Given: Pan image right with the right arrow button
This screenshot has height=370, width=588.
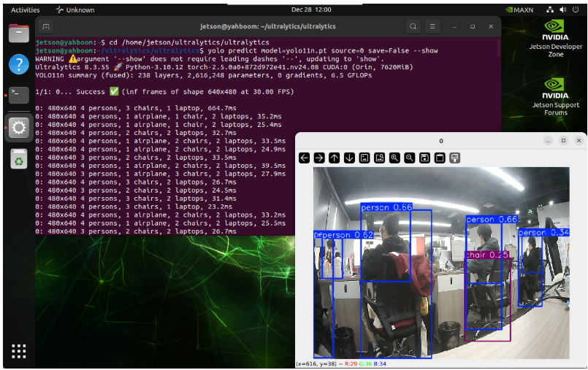Looking at the screenshot, I should click(319, 158).
